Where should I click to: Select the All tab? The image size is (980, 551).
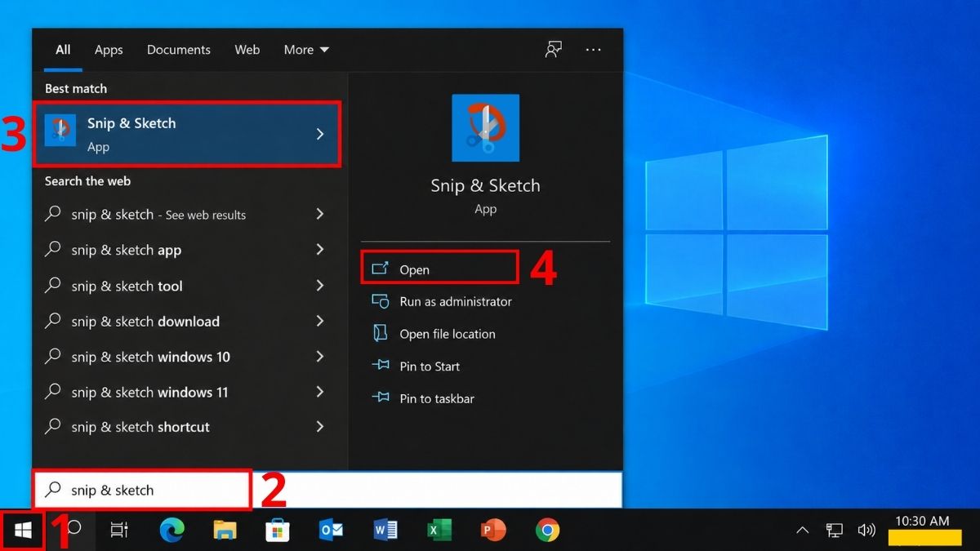click(63, 50)
